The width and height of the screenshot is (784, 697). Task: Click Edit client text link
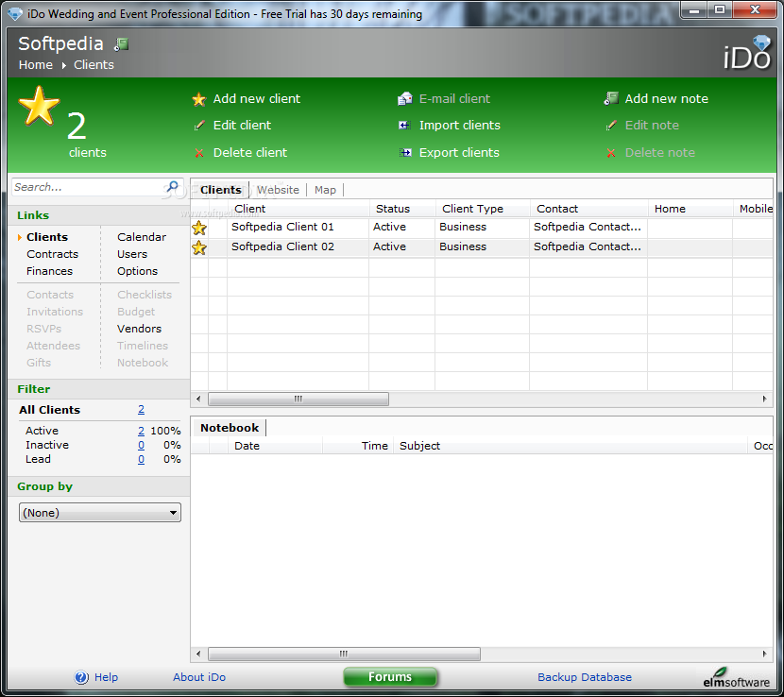click(242, 126)
